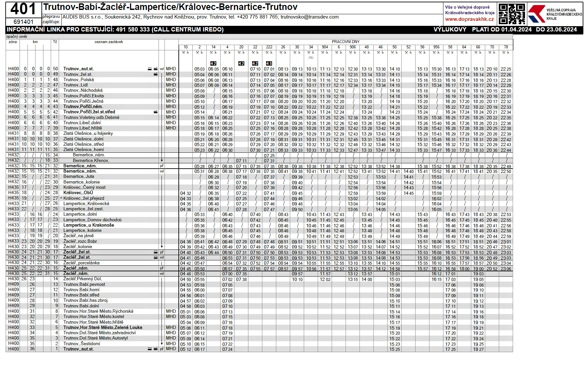Click the seznam zastávek column header
The height and width of the screenshot is (374, 588).
(x=109, y=42)
